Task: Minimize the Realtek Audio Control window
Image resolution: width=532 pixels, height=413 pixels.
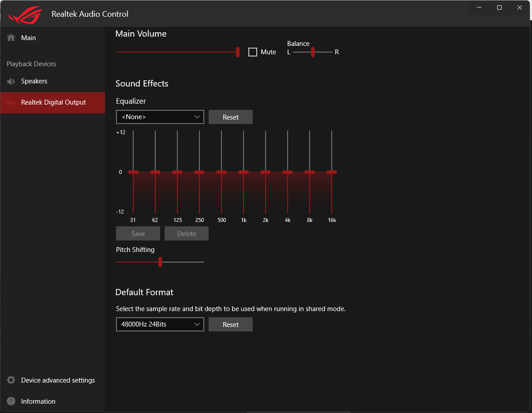Action: (x=479, y=8)
